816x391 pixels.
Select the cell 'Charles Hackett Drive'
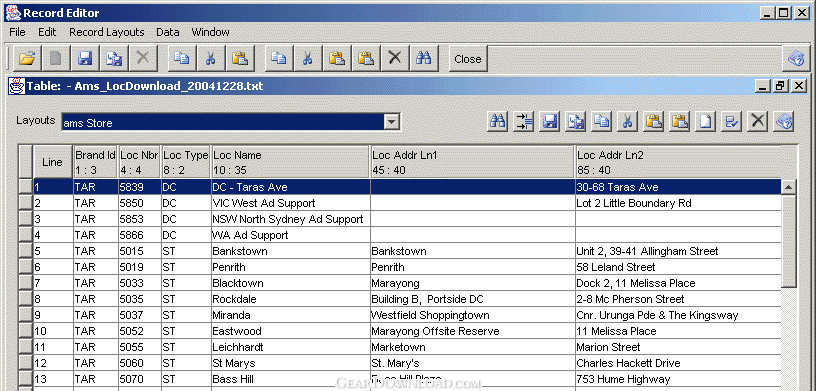coord(678,363)
